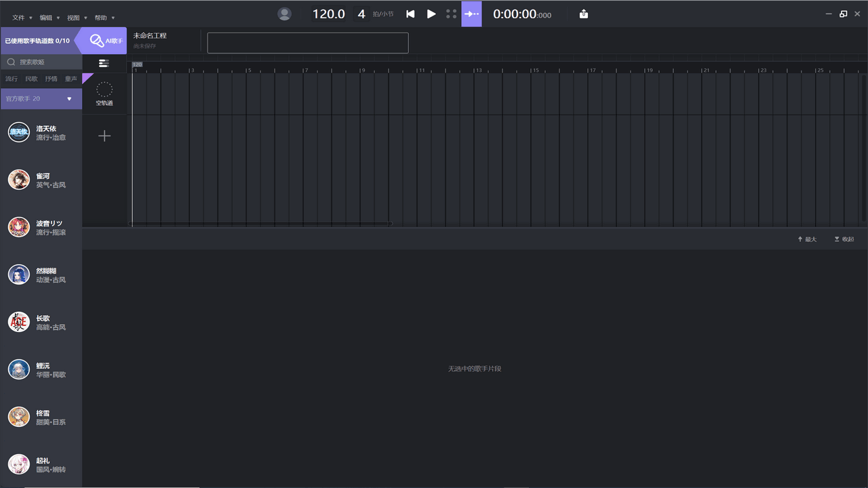Screen dimensions: 868x488
Task: Filter singers by 抒情 tag
Action: (51, 79)
